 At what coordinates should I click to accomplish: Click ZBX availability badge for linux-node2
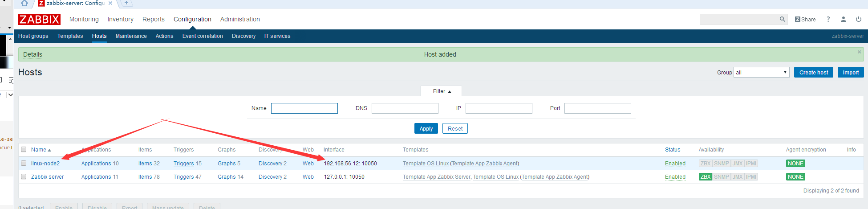click(x=706, y=164)
